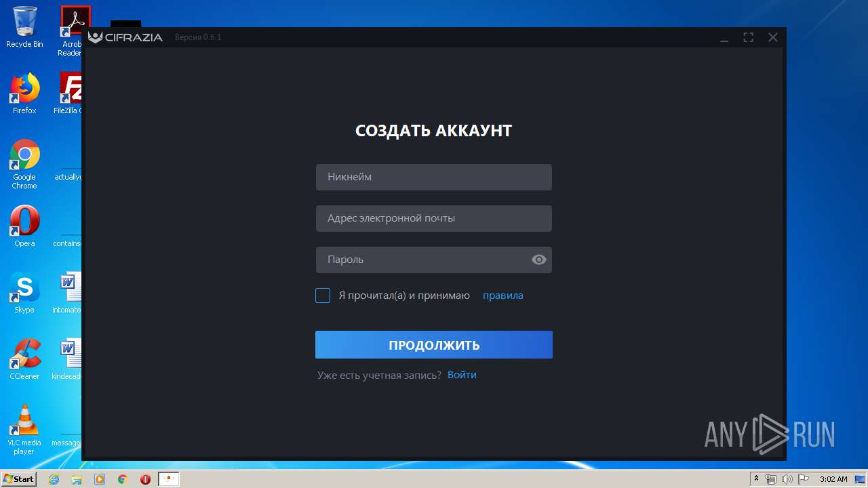This screenshot has width=868, height=488.
Task: Click the volume speaker tray icon
Action: coord(787,479)
